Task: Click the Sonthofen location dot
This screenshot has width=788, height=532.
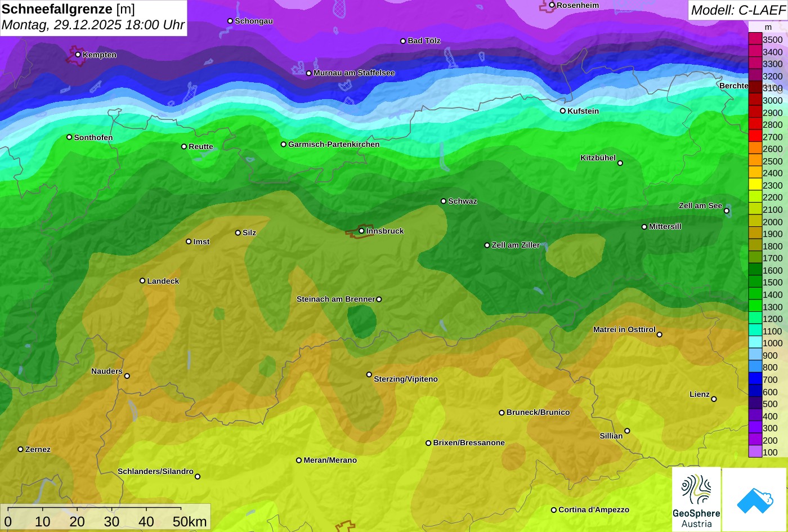Action: point(69,137)
